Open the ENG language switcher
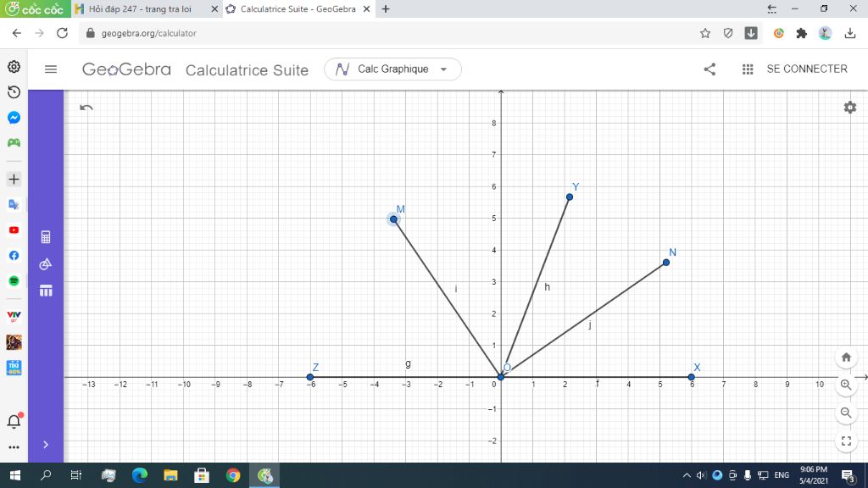This screenshot has width=868, height=488. (782, 475)
